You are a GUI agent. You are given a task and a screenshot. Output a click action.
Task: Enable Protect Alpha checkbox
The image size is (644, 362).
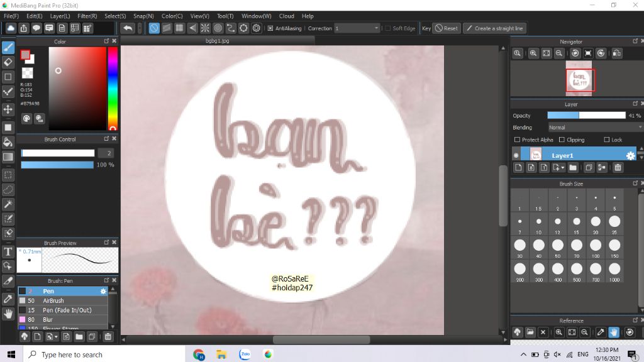pos(517,140)
